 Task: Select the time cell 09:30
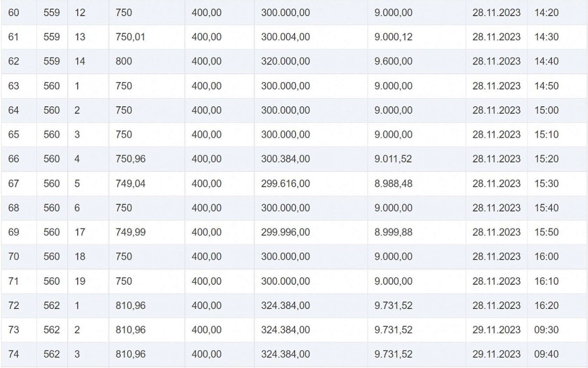[x=546, y=330]
